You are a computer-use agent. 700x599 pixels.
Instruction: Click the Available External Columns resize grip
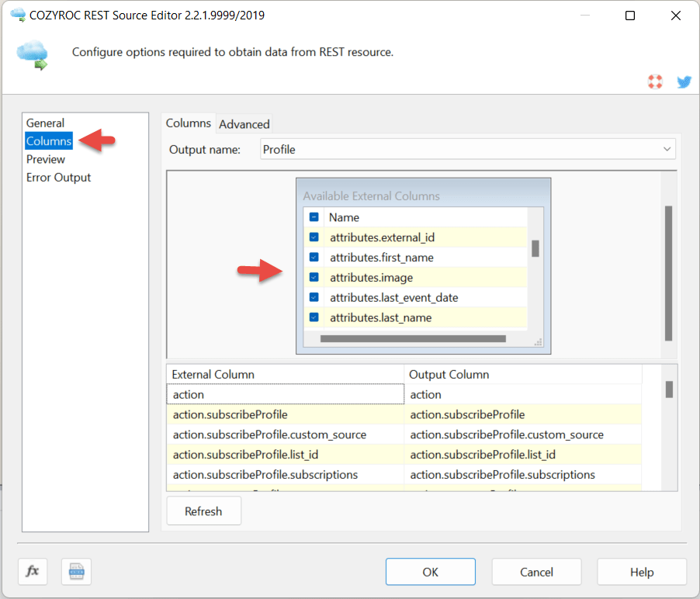539,342
